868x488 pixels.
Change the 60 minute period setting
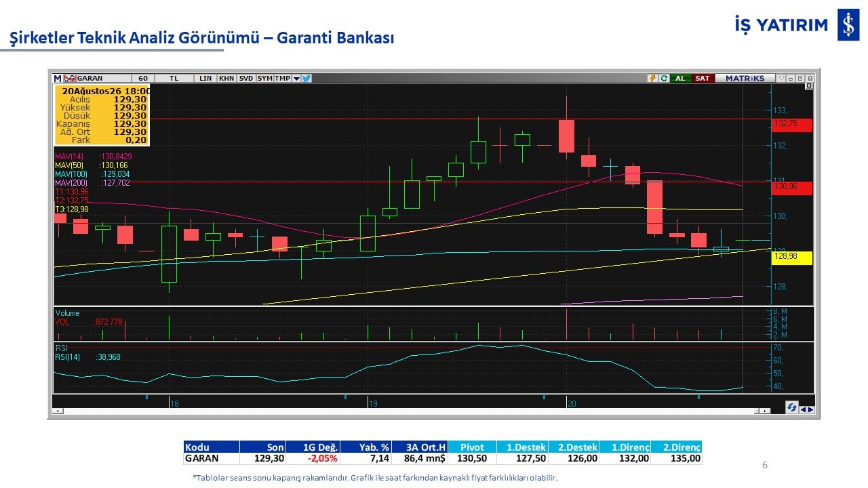(142, 78)
